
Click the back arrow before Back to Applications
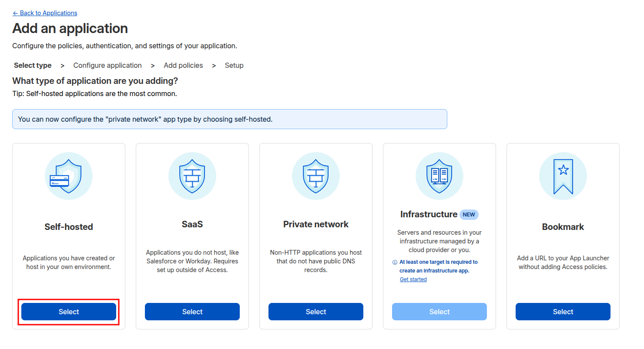tap(16, 13)
